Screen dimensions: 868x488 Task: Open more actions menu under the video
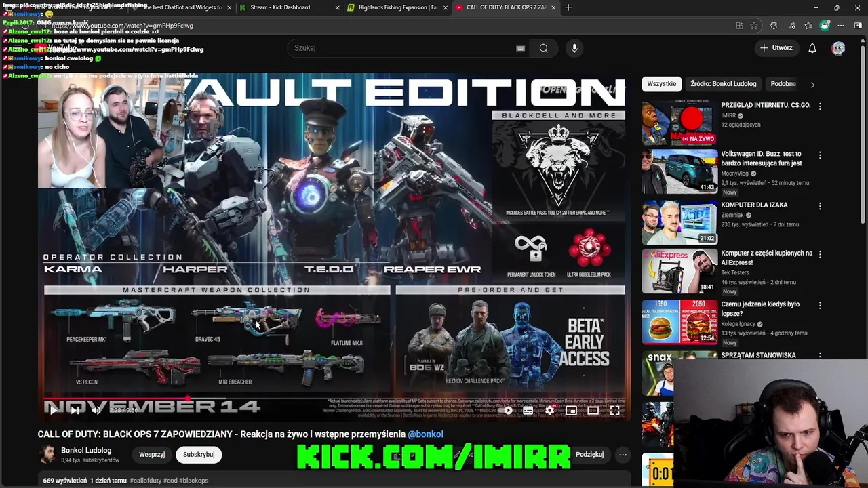[623, 455]
